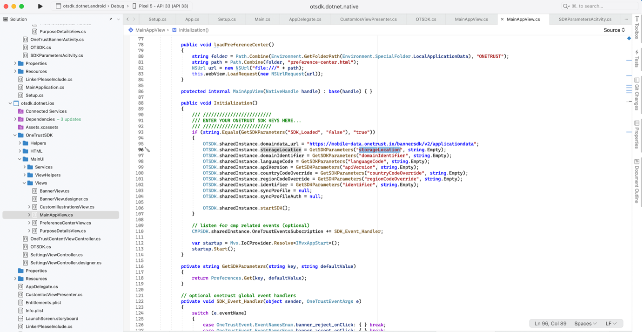
Task: Choose the Pixel 5 API 33 device
Action: coord(160,6)
